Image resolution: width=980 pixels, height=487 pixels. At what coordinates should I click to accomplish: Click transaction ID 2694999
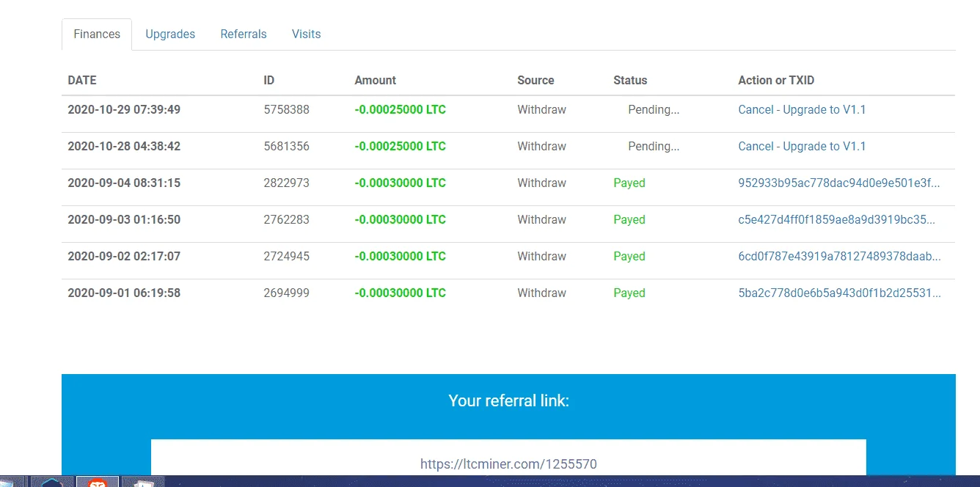(x=286, y=293)
